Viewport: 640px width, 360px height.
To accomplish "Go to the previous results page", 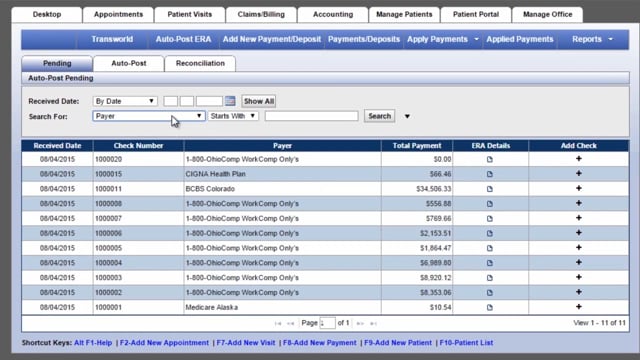I will click(x=291, y=323).
